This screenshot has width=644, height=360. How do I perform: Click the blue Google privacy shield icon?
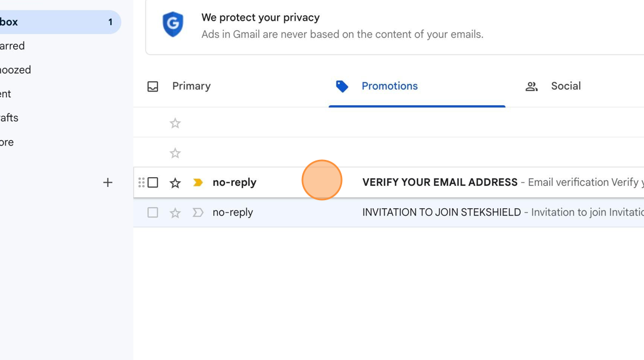tap(173, 24)
